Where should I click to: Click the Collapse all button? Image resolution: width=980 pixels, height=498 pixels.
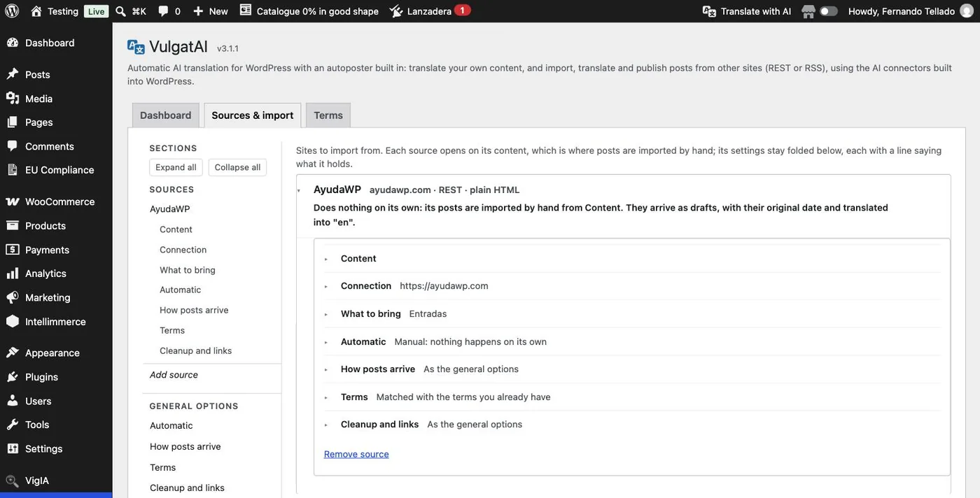(237, 167)
